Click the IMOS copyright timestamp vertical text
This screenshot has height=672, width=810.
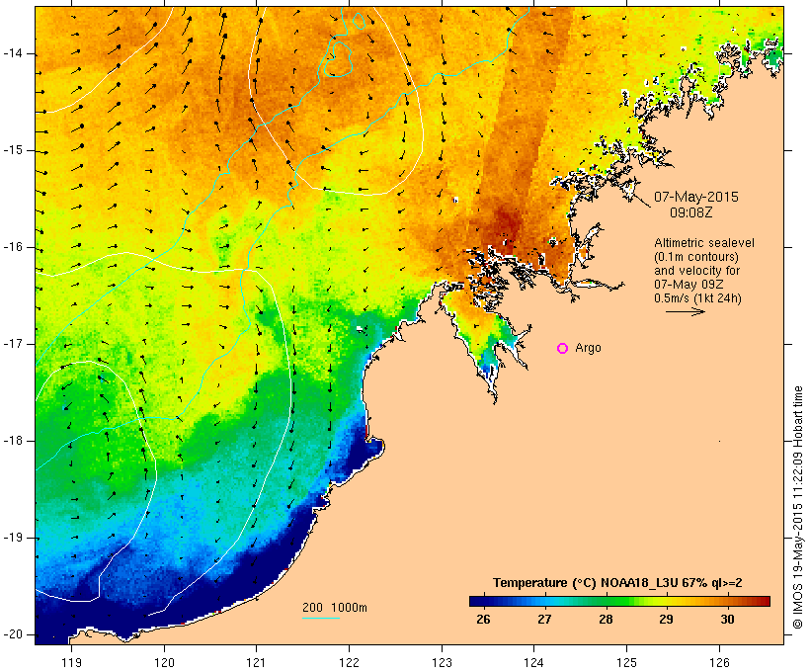797,507
